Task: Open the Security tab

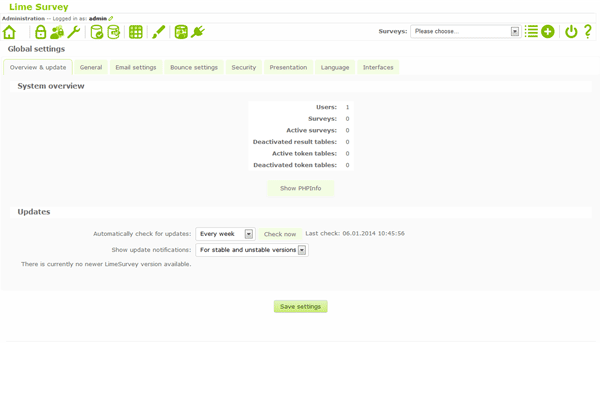Action: 244,68
